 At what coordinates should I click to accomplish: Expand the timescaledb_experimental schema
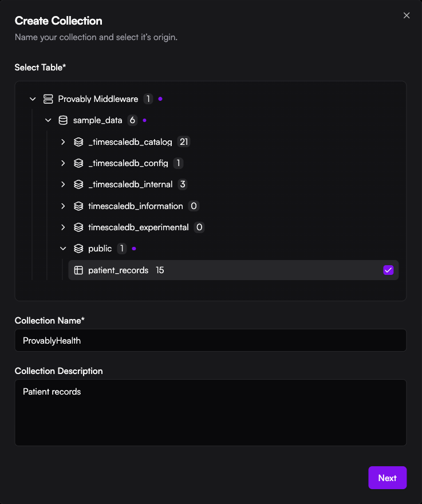tap(63, 227)
